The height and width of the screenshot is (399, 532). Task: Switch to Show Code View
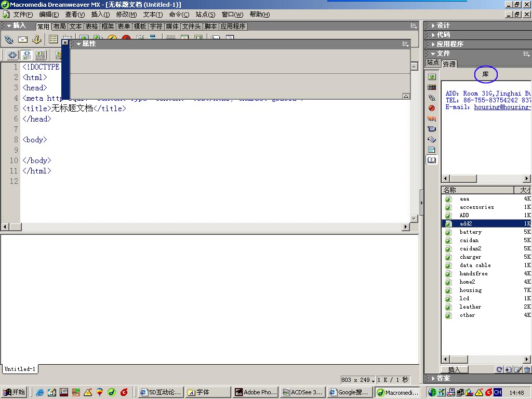click(x=12, y=55)
